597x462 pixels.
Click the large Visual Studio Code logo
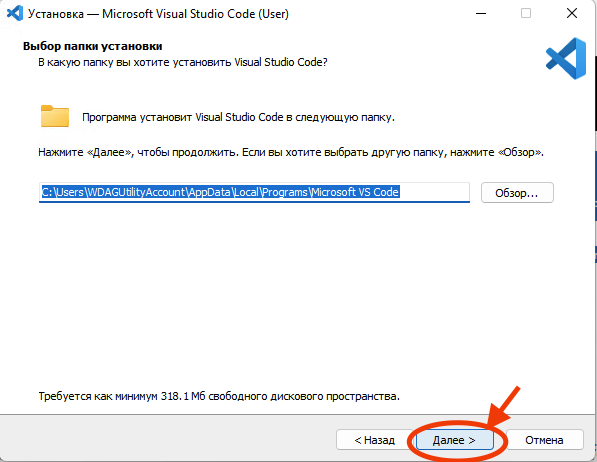click(566, 58)
